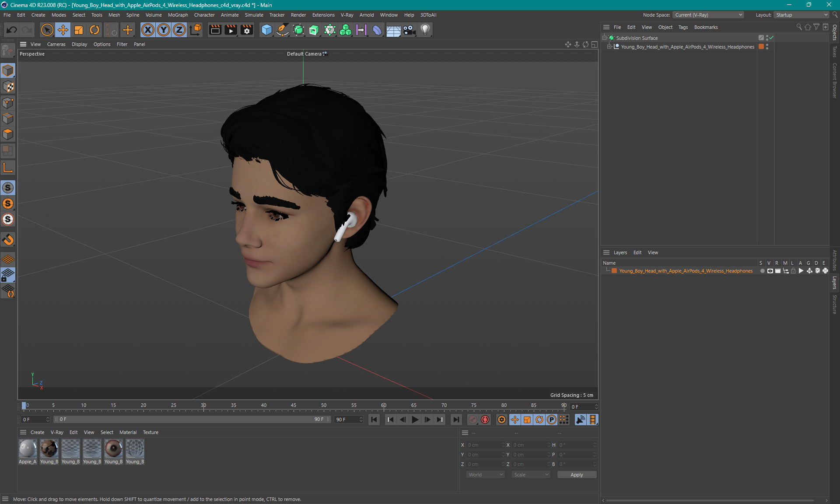Activate the Move tool in the top toolbar
Screen dimensions: 840x504
63,30
